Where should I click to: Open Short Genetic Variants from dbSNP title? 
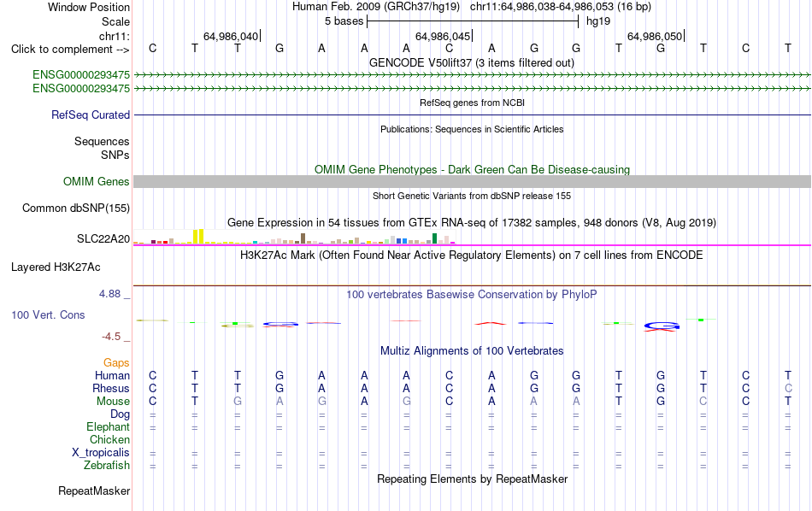pos(472,196)
